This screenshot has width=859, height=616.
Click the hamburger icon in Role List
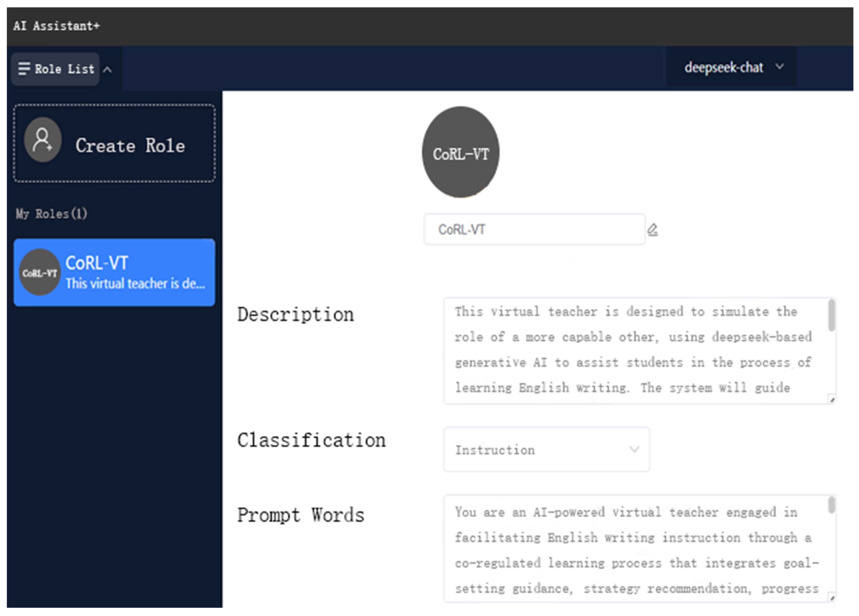coord(24,69)
